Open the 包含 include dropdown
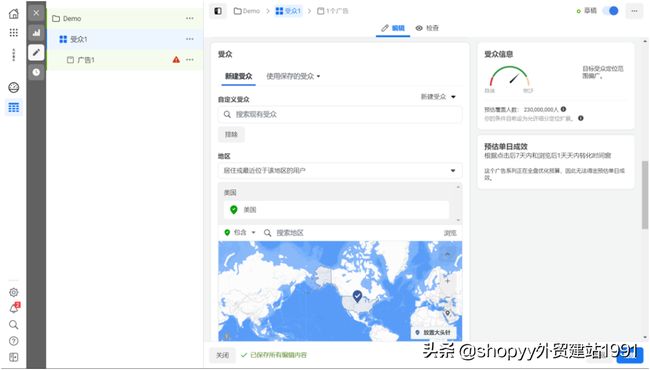Viewport: 650px width, 370px height. pyautogui.click(x=240, y=232)
